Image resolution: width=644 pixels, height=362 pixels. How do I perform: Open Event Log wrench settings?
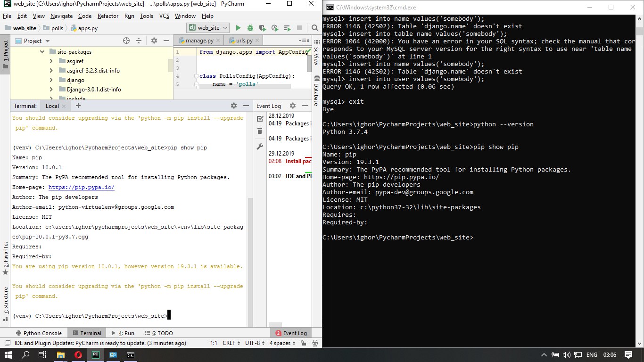coord(260,147)
